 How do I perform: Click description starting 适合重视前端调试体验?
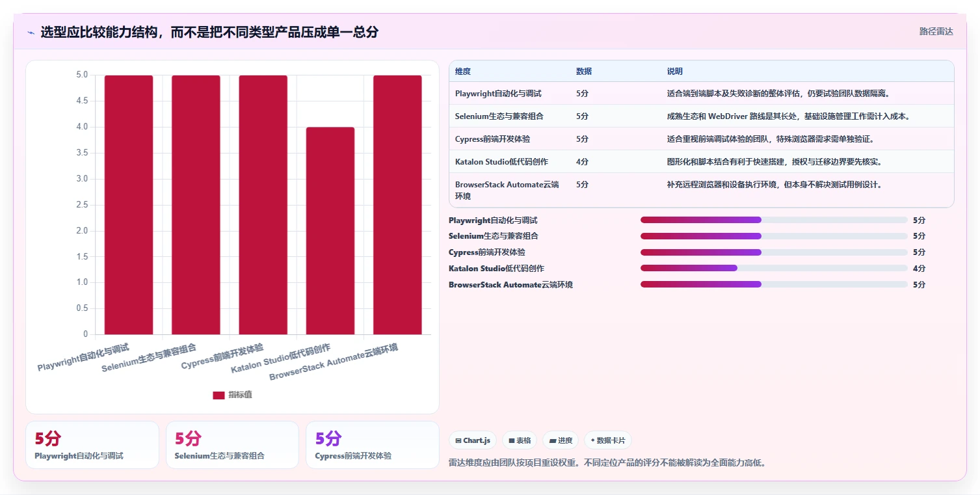coord(771,139)
